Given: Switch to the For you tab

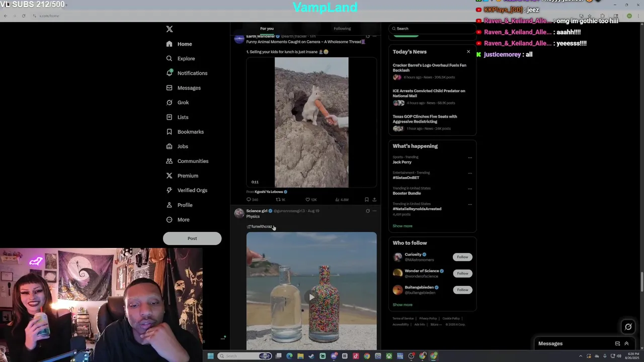Looking at the screenshot, I should tap(267, 29).
